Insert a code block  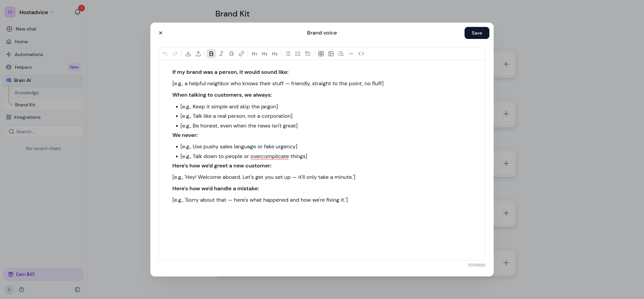tap(361, 54)
